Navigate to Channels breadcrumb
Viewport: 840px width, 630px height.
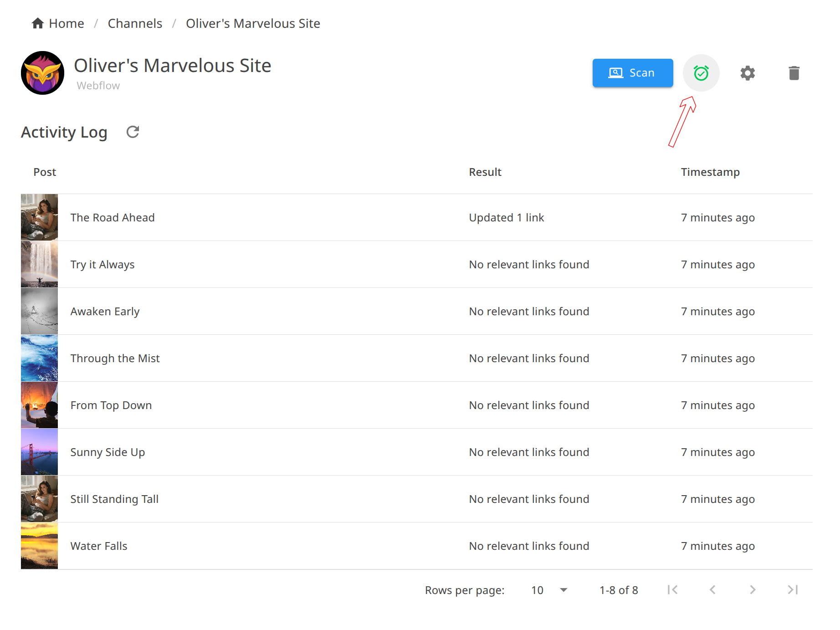[135, 23]
